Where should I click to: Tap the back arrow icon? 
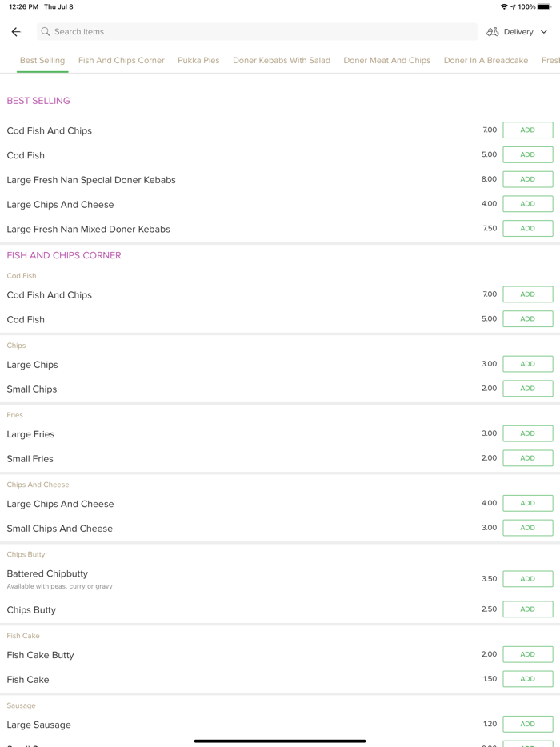point(16,32)
